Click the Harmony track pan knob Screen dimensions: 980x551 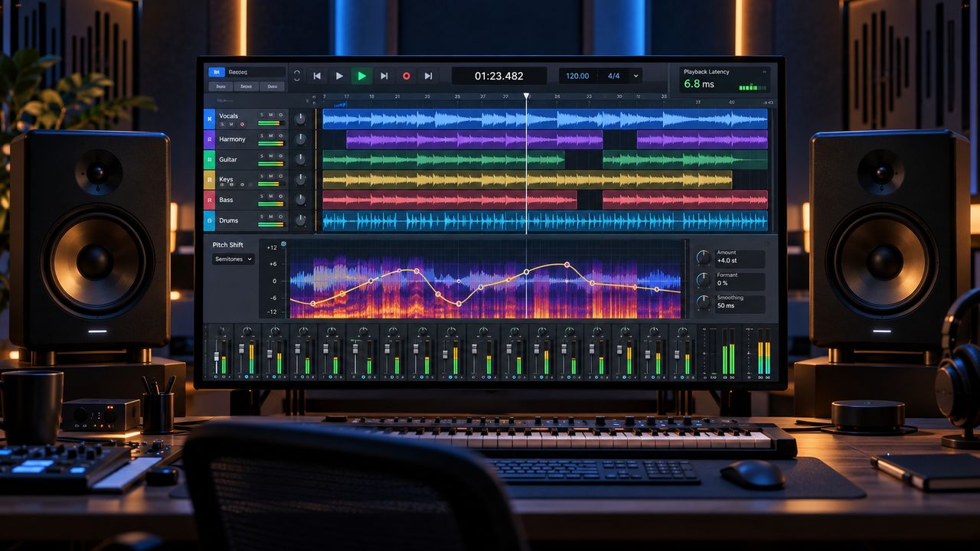coord(300,139)
